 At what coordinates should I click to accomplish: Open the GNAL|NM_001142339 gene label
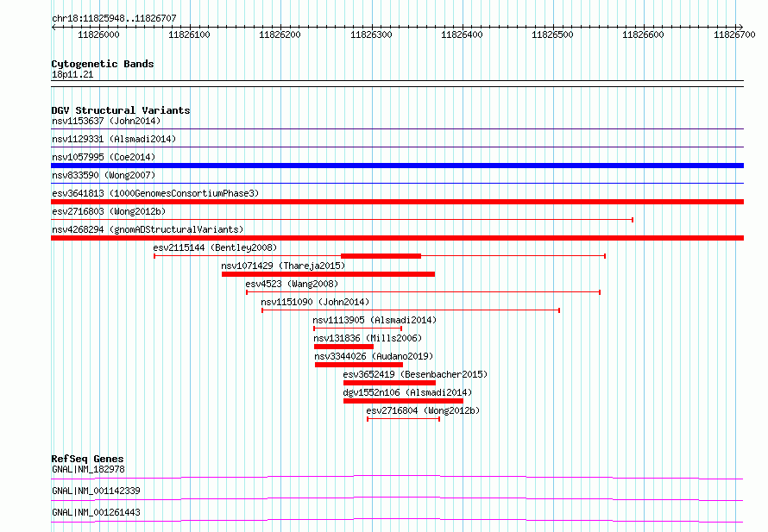point(96,491)
